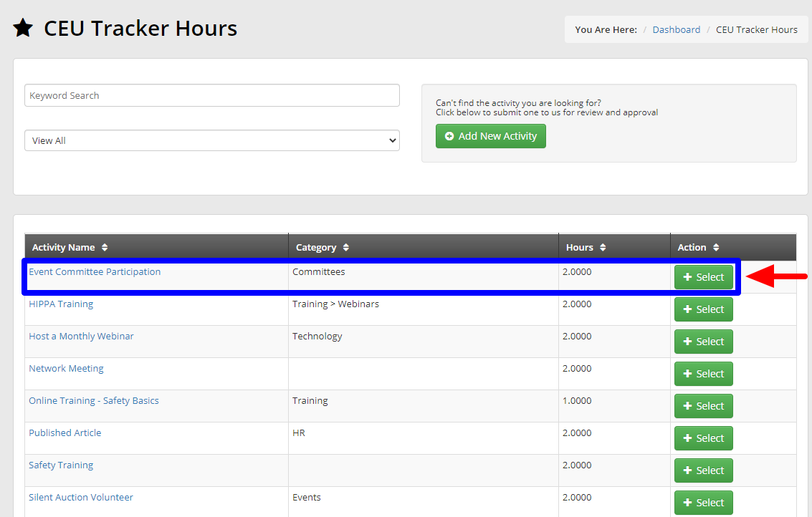Click the Add New Activity button
The width and height of the screenshot is (812, 517).
point(490,136)
